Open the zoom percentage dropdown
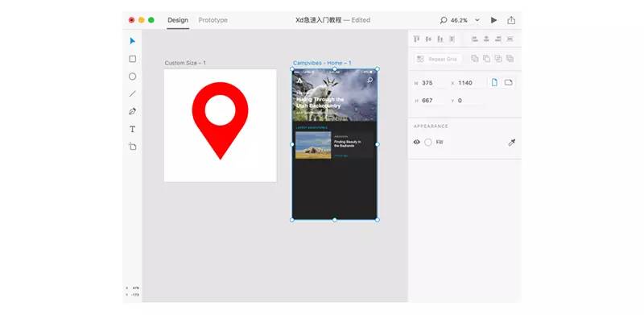 pyautogui.click(x=477, y=20)
